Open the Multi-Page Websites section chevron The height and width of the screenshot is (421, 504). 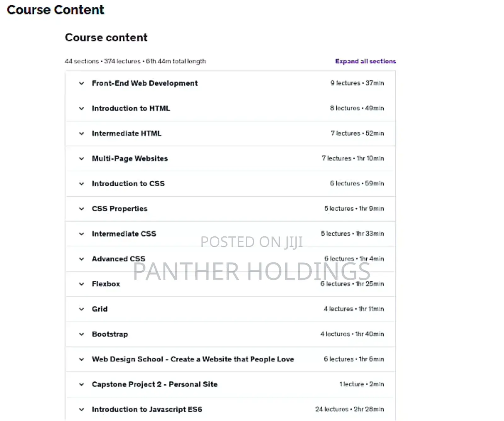82,159
